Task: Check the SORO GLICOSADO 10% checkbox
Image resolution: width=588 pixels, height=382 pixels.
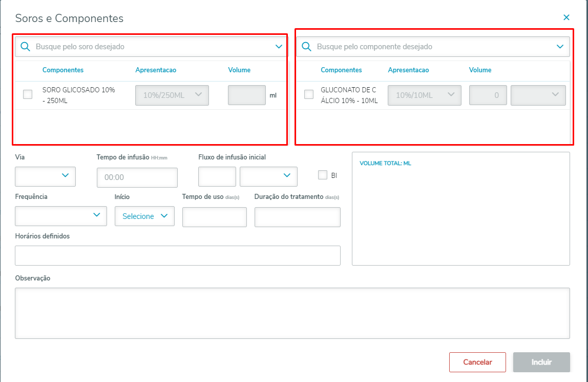Action: click(x=28, y=94)
